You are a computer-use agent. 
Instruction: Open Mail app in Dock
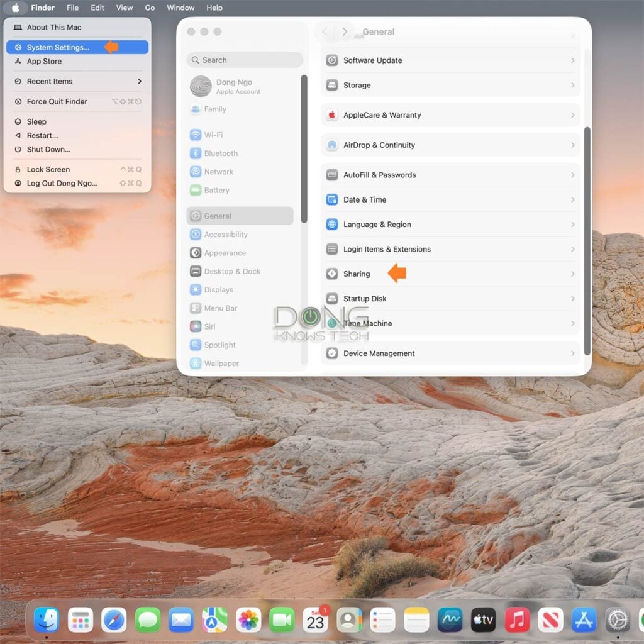pyautogui.click(x=181, y=619)
